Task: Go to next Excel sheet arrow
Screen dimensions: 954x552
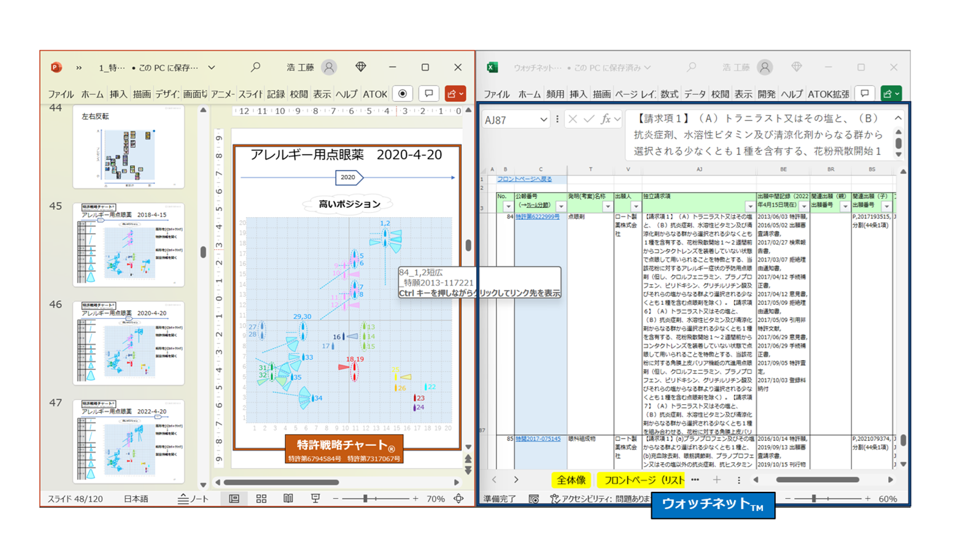Action: pyautogui.click(x=516, y=480)
